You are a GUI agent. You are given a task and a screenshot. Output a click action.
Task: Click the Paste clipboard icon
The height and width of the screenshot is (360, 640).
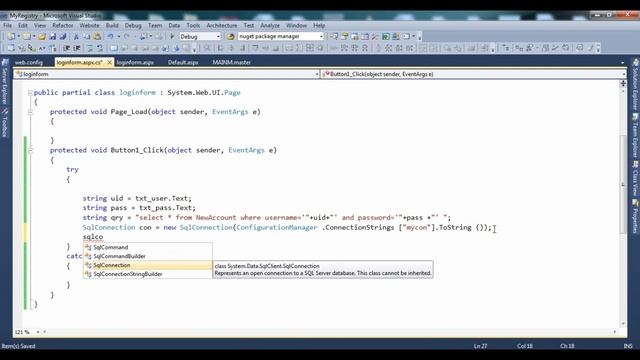(x=97, y=36)
